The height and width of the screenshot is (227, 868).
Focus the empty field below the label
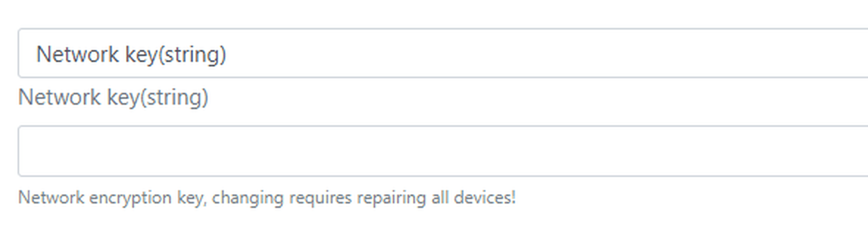point(443,151)
